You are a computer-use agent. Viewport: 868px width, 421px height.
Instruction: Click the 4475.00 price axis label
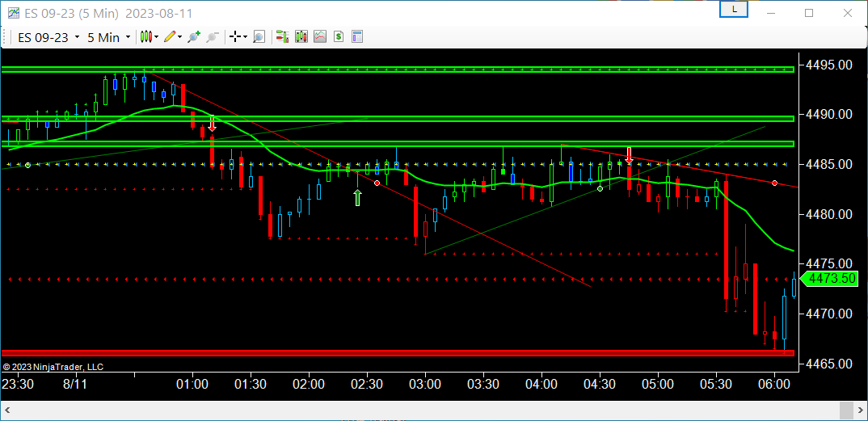click(829, 264)
